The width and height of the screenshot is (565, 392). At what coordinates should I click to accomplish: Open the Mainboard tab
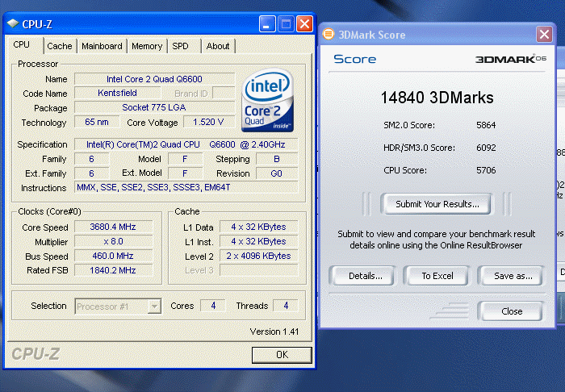click(102, 46)
